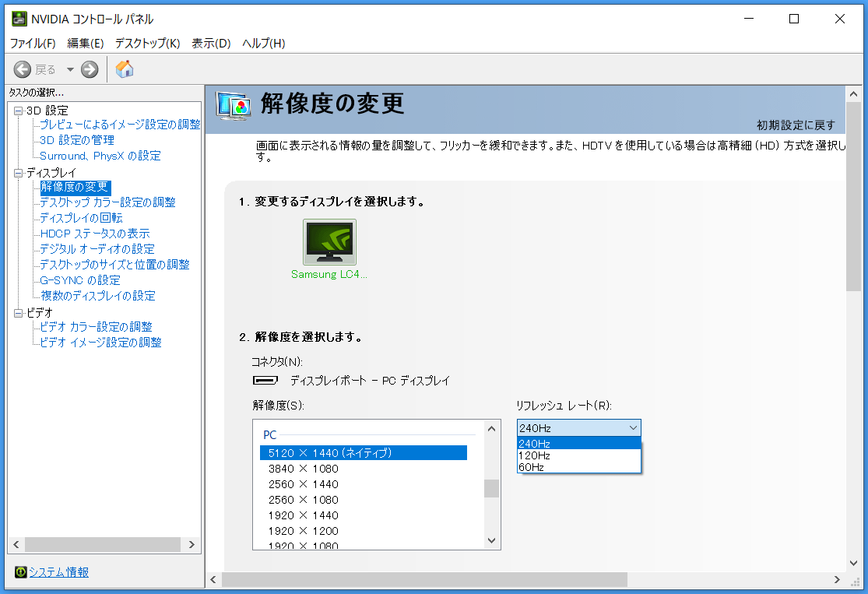Screen dimensions: 868x594
Task: Click the DisplayPort connector icon
Action: point(265,381)
